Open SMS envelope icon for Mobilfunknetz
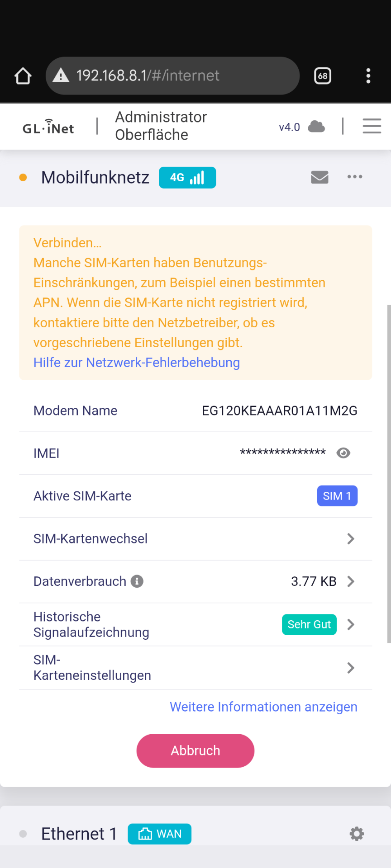This screenshot has height=868, width=391. pos(319,177)
